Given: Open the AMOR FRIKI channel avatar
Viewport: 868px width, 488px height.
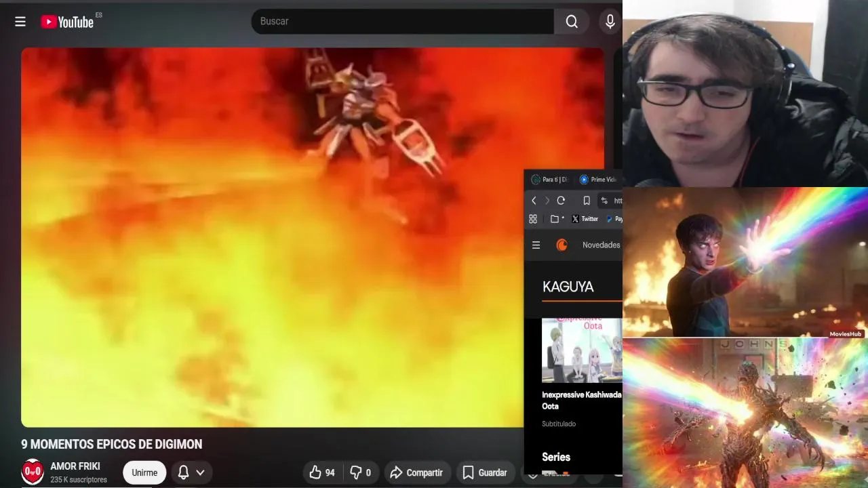Looking at the screenshot, I should click(x=33, y=472).
